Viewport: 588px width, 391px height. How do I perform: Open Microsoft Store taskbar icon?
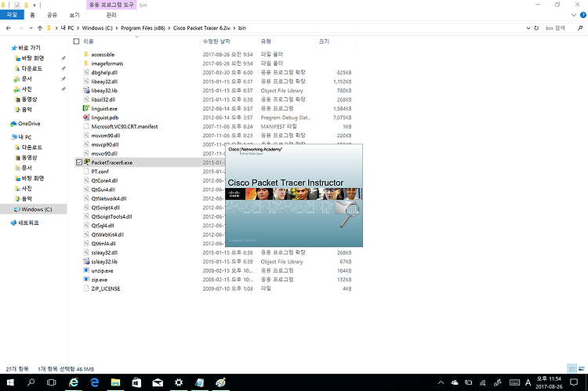136,382
